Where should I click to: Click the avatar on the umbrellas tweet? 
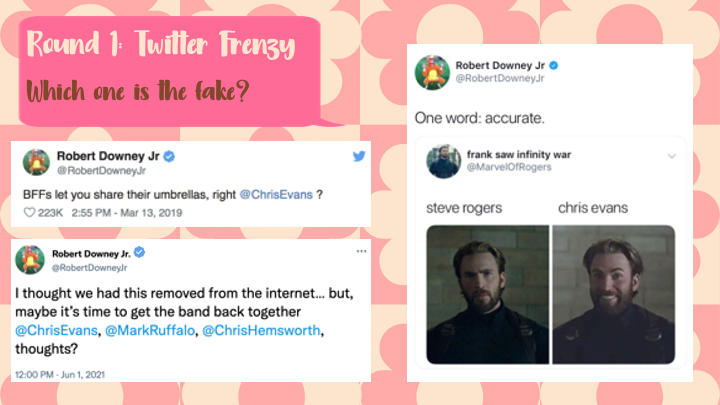(x=36, y=163)
